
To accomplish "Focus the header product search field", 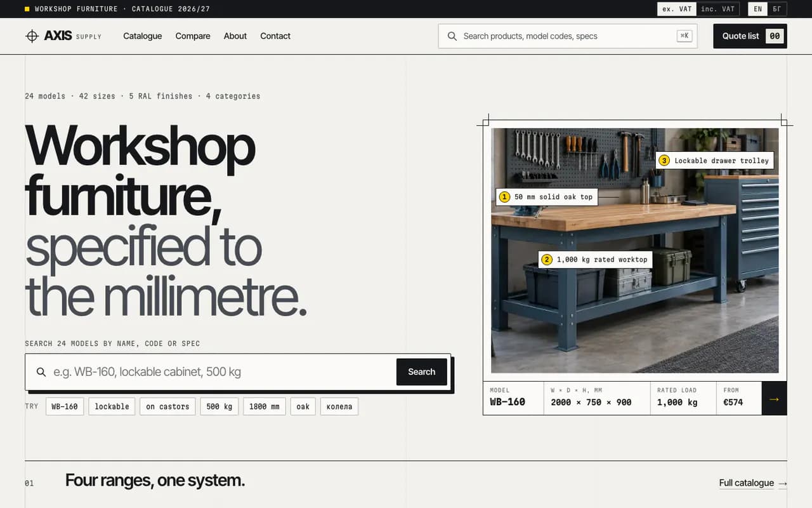I will pyautogui.click(x=568, y=36).
